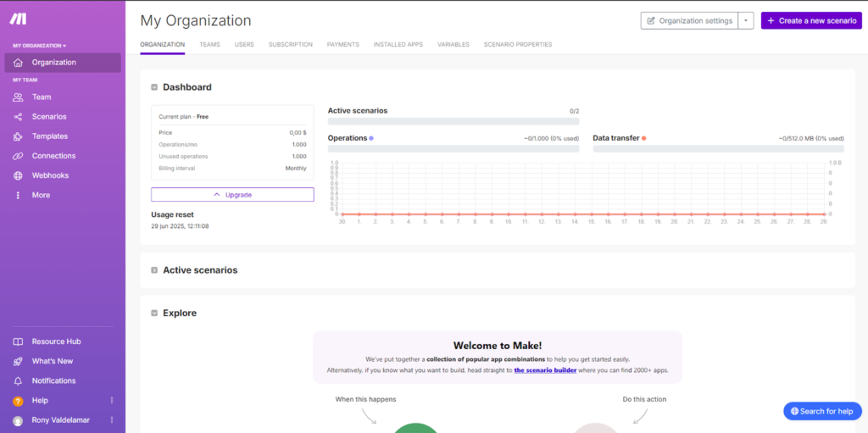Open Scenarios in the sidebar

point(63,117)
